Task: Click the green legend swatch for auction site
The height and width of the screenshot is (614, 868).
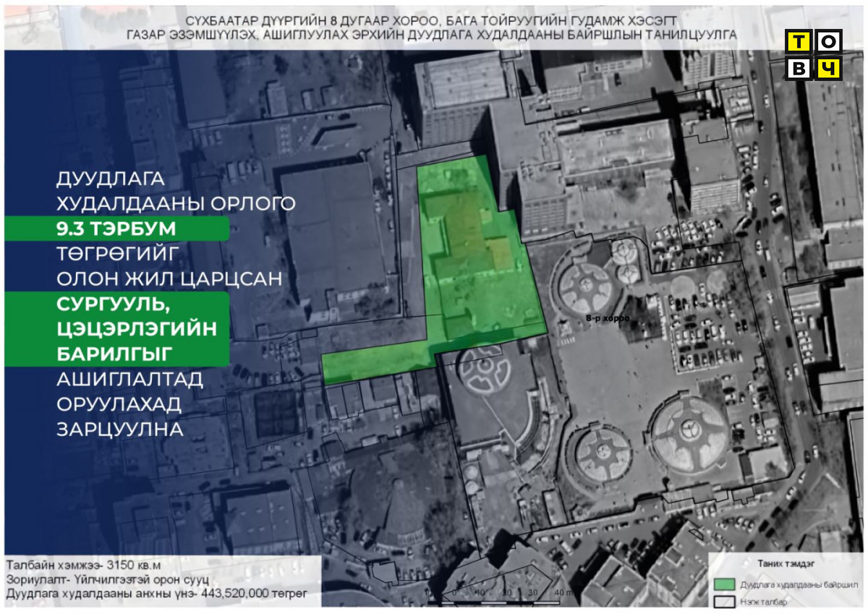Action: tap(723, 584)
